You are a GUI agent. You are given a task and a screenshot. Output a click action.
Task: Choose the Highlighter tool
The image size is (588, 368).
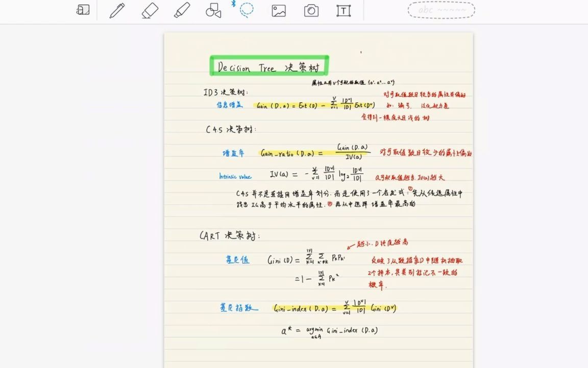pyautogui.click(x=182, y=10)
